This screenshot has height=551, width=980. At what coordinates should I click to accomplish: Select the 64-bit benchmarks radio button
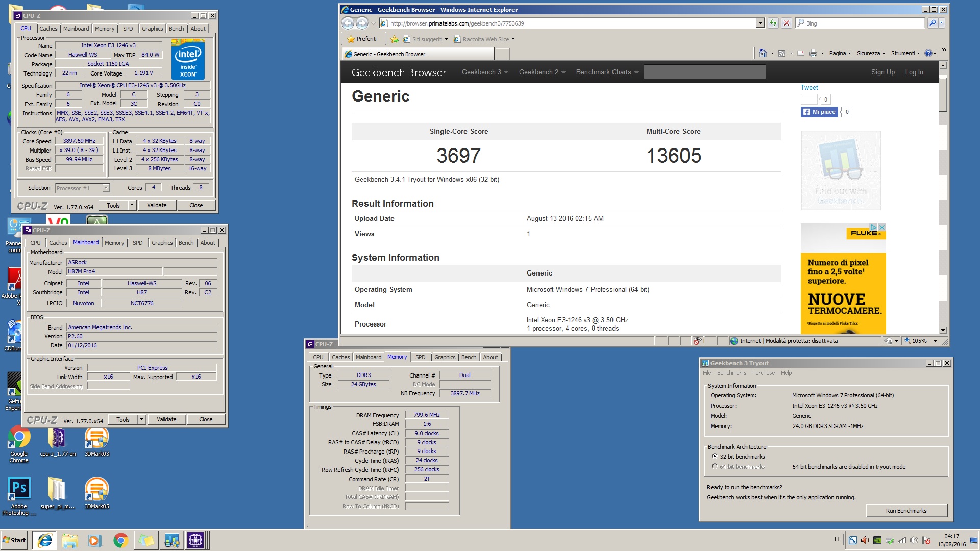(715, 467)
